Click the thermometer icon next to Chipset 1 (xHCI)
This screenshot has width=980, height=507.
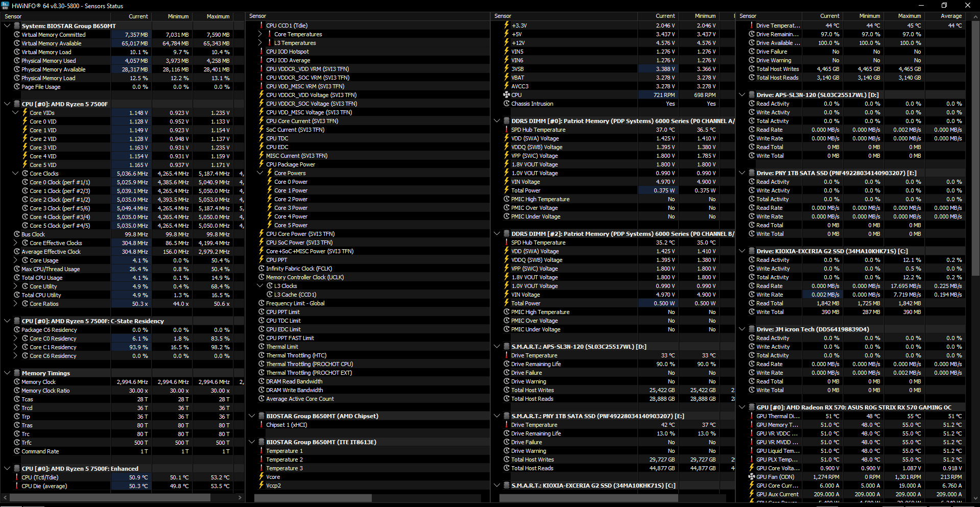(261, 425)
